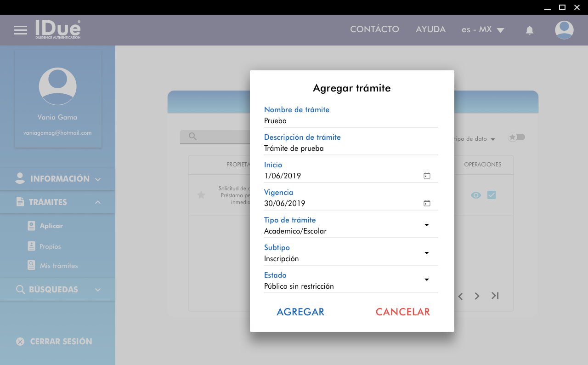Image resolution: width=588 pixels, height=365 pixels.
Task: Open calendar picker for Inicio date
Action: [427, 176]
